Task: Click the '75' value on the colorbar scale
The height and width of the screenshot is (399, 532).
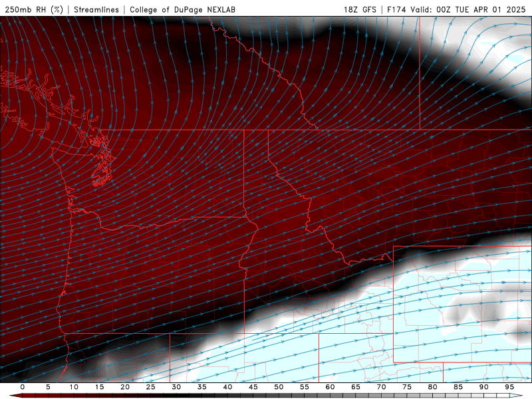Action: coord(407,387)
